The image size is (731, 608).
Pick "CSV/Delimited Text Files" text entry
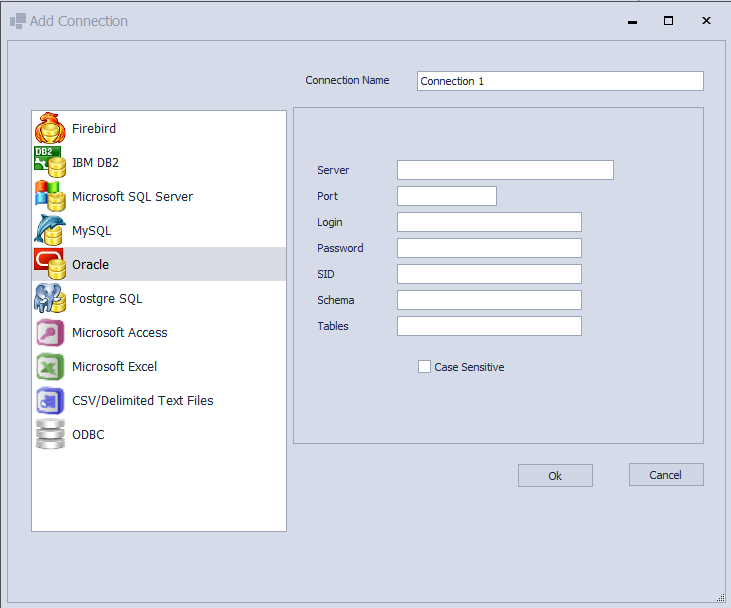tap(143, 401)
